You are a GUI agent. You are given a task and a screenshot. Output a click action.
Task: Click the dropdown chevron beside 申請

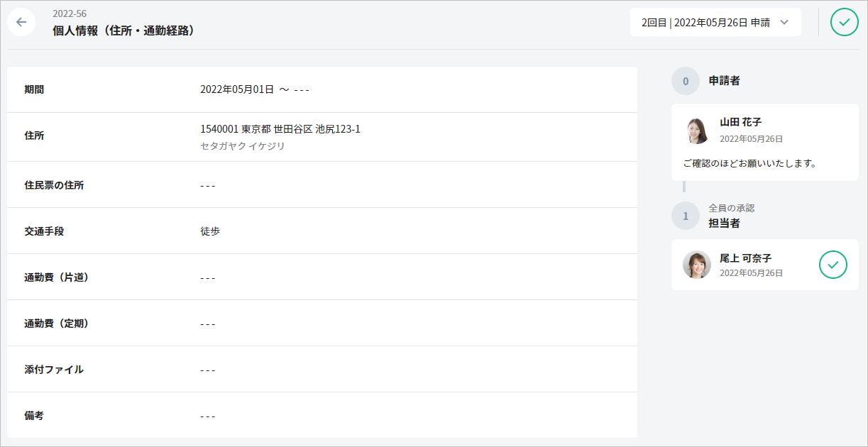[784, 22]
